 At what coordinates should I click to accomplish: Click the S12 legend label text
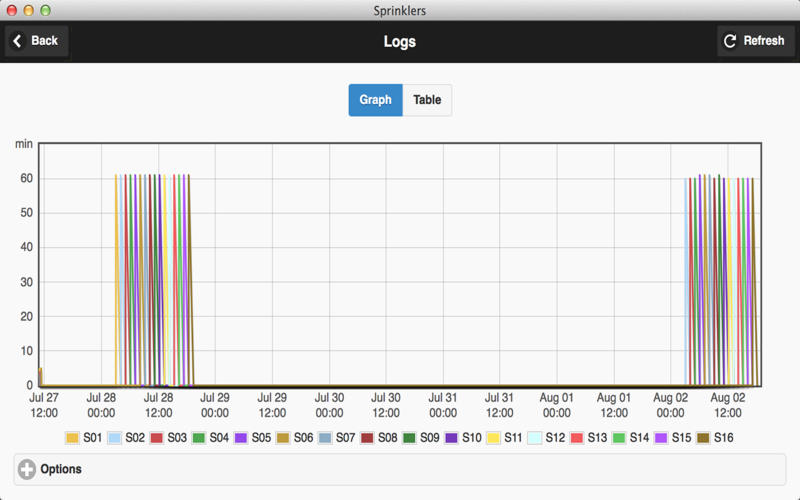pyautogui.click(x=555, y=438)
